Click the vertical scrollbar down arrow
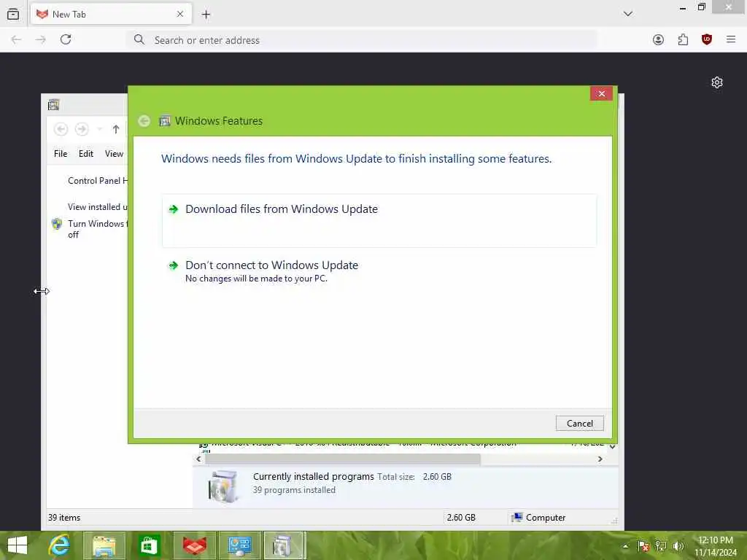Viewport: 747px width, 560px height. click(612, 447)
